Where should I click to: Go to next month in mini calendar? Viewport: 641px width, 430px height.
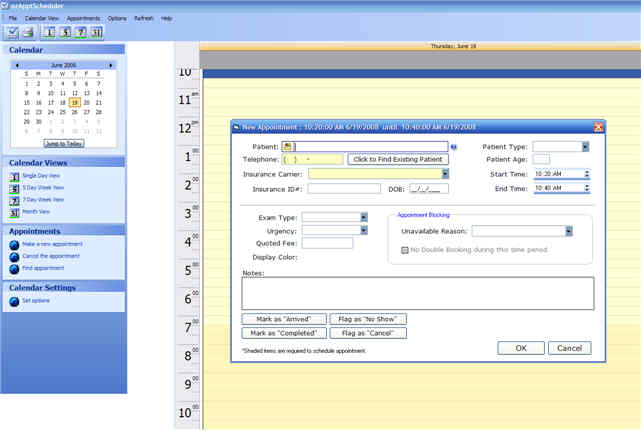[110, 65]
